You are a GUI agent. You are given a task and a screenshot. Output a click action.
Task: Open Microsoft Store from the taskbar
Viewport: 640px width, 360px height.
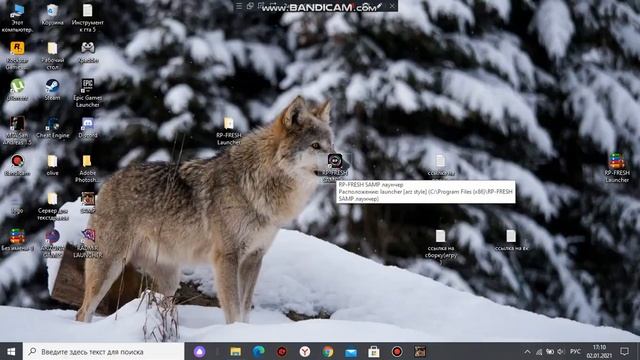[373, 351]
